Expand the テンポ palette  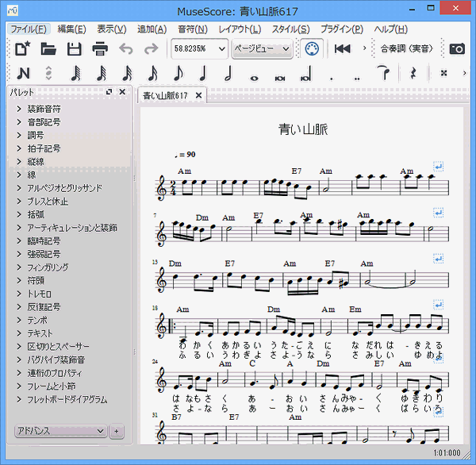pos(19,320)
